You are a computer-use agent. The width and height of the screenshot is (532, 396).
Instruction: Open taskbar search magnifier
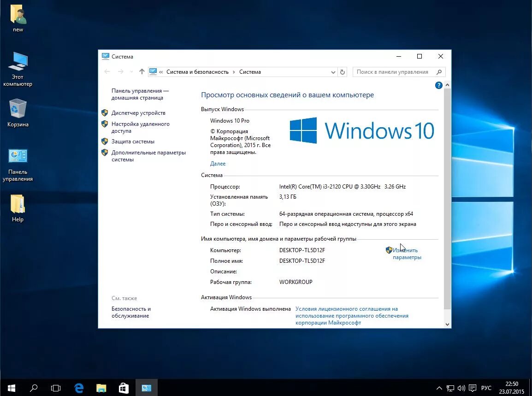pos(34,388)
